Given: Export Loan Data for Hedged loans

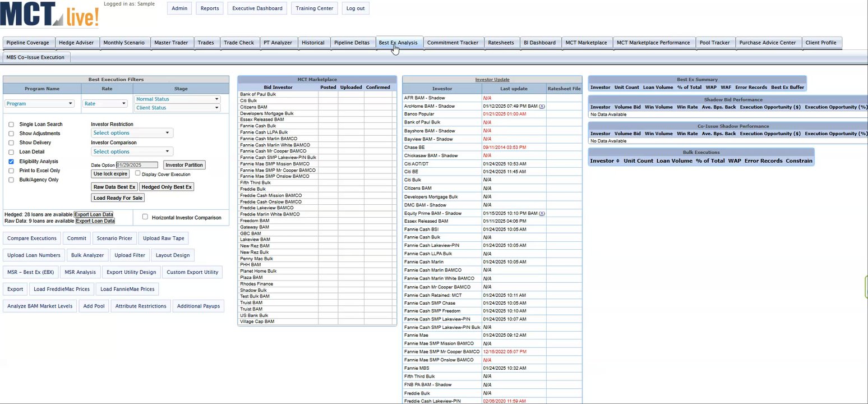Looking at the screenshot, I should click(94, 214).
